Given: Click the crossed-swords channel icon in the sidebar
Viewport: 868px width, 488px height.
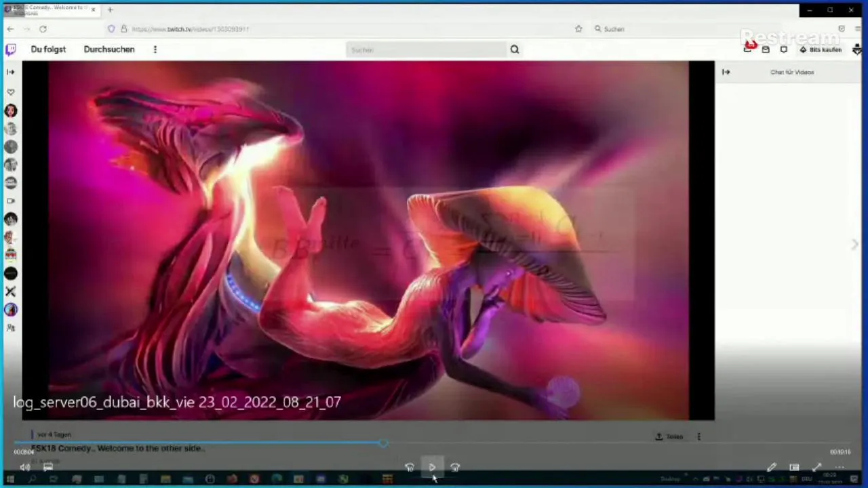Looking at the screenshot, I should click(x=11, y=291).
